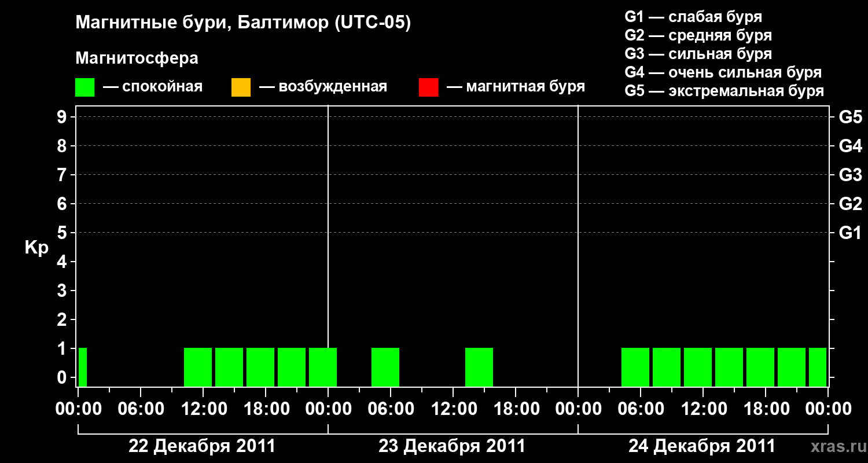Click the '06:00' time label under 22 December
The image size is (868, 463).
[x=141, y=409]
